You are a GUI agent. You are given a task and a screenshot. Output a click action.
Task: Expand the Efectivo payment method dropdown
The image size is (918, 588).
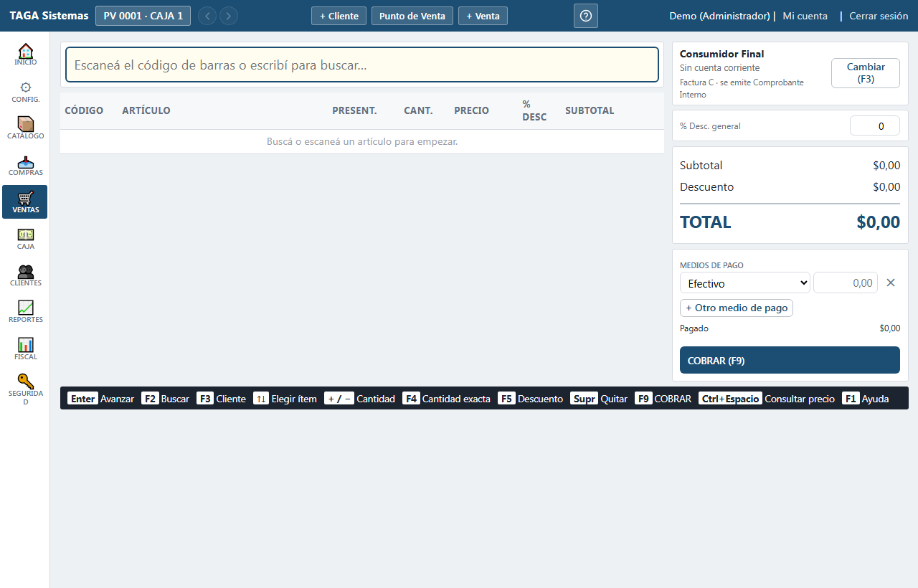coord(745,283)
